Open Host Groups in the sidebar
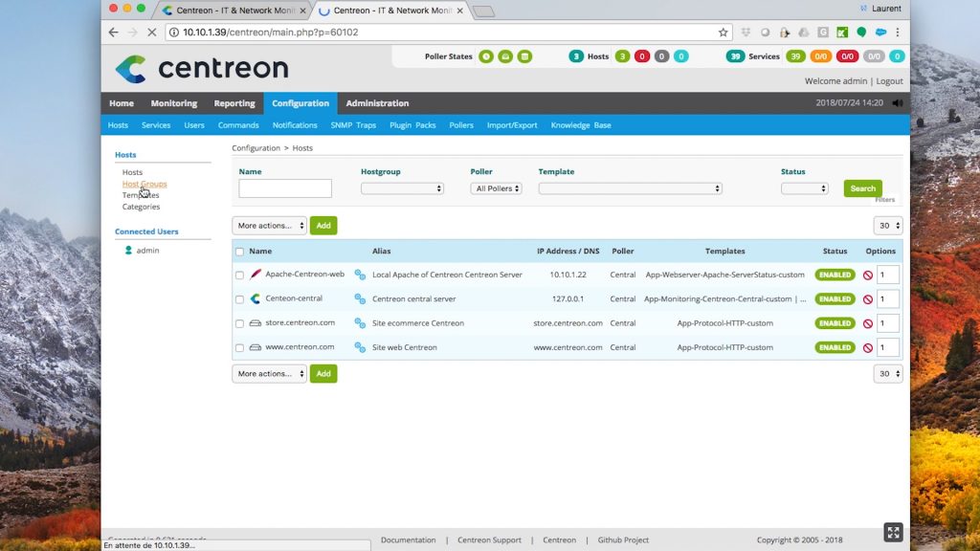The height and width of the screenshot is (551, 980). click(145, 184)
